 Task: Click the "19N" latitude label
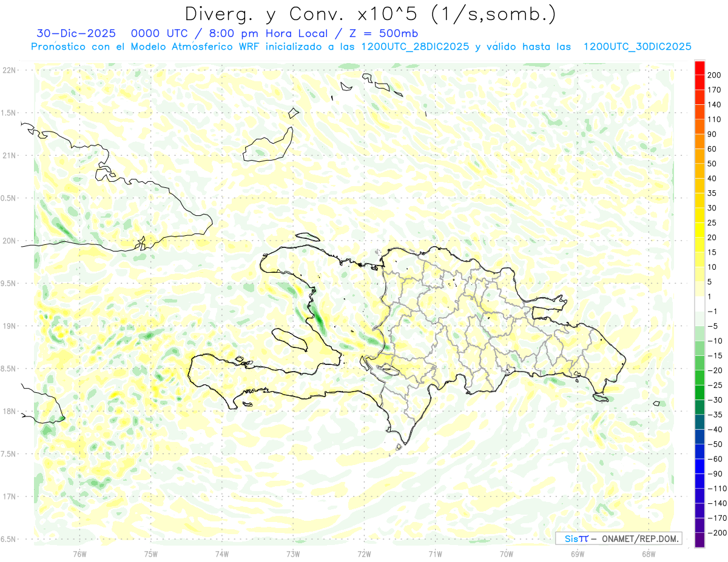coord(9,326)
